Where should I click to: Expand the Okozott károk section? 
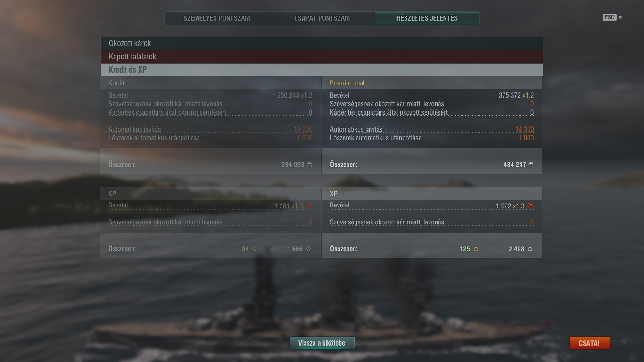pos(322,43)
